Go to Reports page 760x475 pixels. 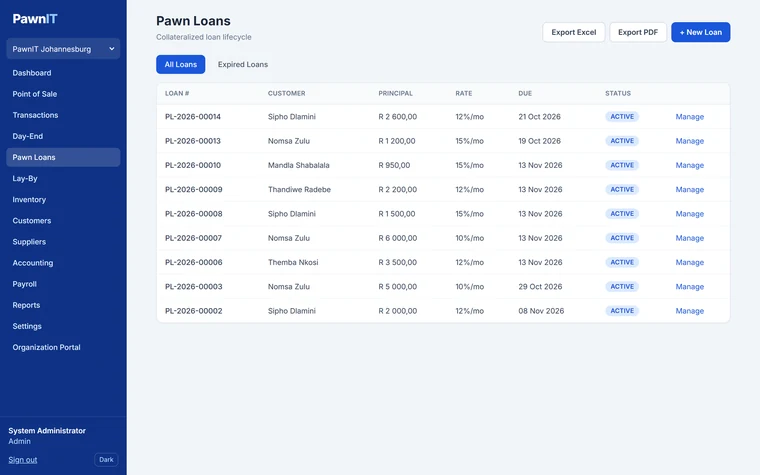[26, 305]
